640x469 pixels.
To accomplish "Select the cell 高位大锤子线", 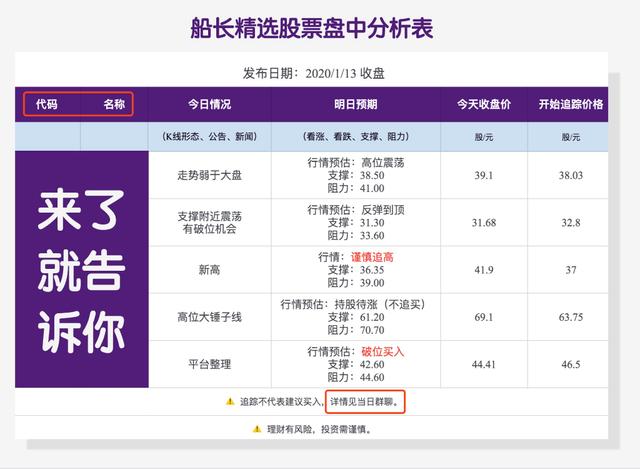I will click(209, 317).
